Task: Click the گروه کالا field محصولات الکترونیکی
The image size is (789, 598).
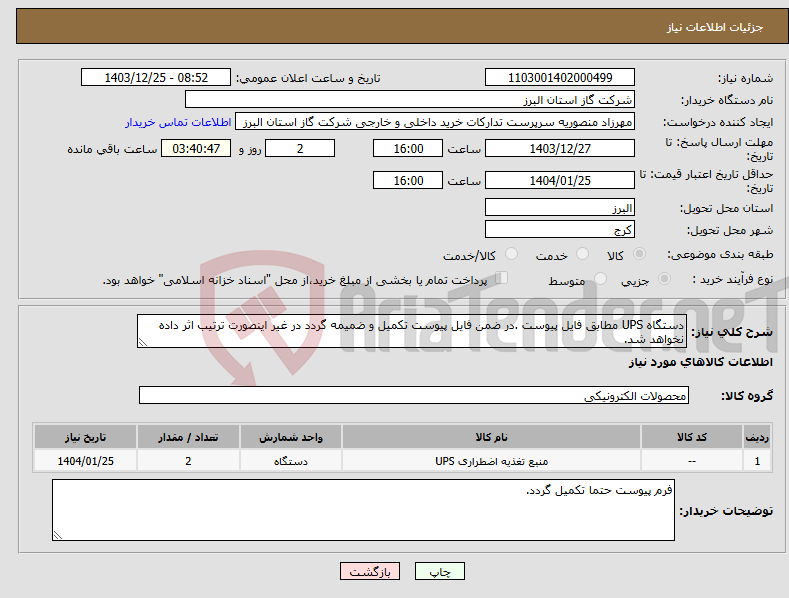Action: point(414,395)
